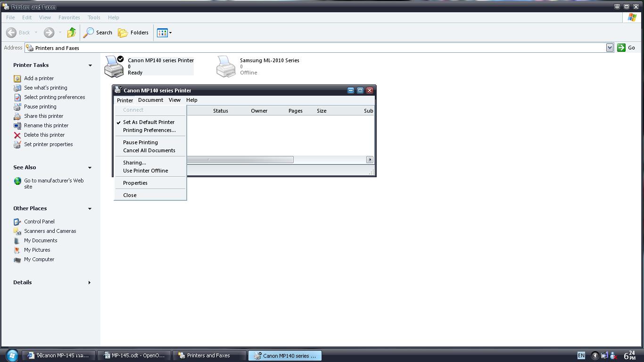
Task: Choose Use Printer Offline menu item
Action: coord(145,171)
